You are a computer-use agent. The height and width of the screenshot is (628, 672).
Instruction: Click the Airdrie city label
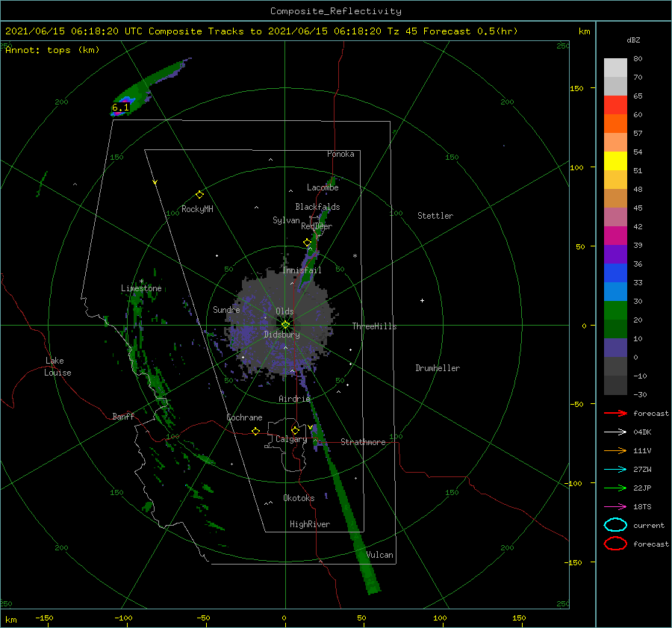(x=294, y=399)
